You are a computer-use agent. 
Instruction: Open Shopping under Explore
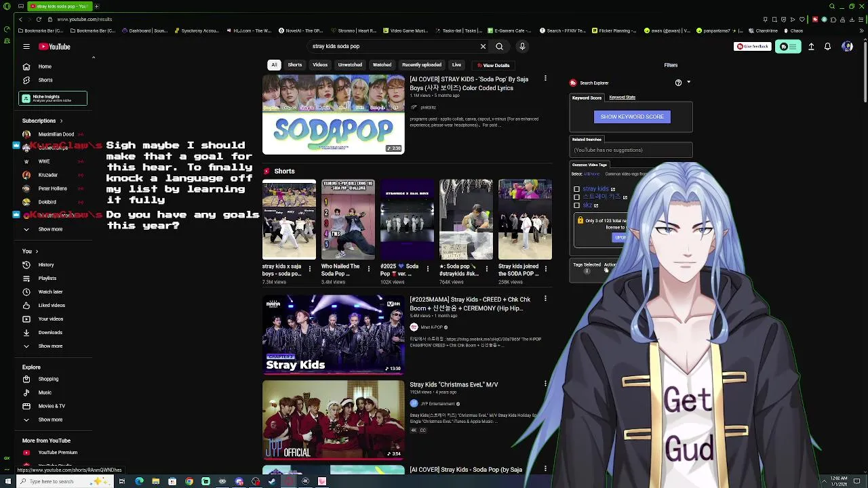tap(48, 379)
